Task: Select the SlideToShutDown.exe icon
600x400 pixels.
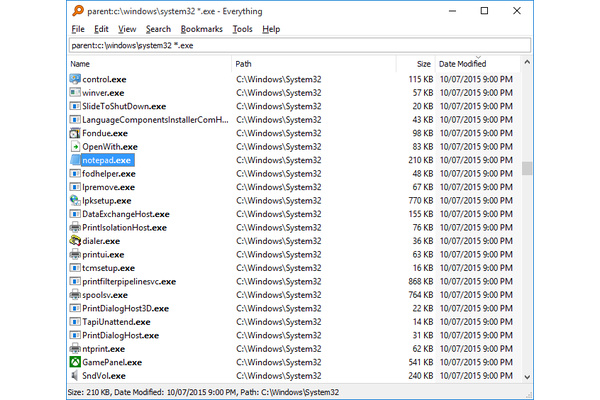Action: [75, 106]
